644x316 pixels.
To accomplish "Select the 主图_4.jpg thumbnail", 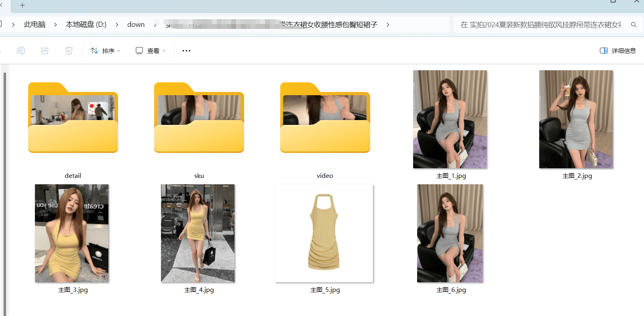I will 198,233.
